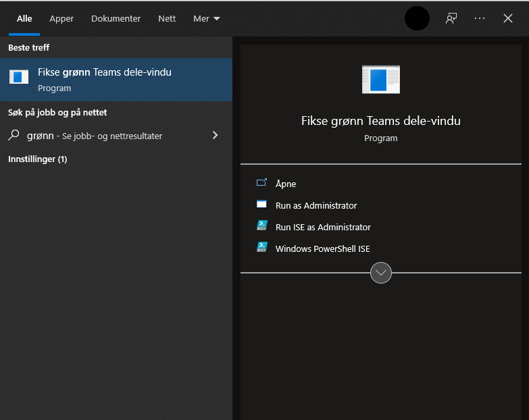Open the Innstillinger (1) category
The image size is (529, 420).
37,159
